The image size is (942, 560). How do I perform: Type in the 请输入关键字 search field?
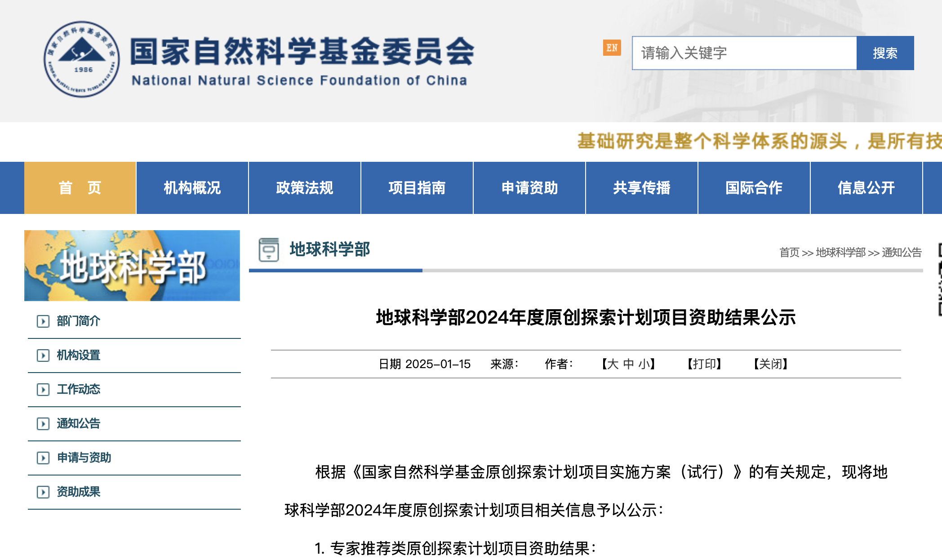coord(744,53)
